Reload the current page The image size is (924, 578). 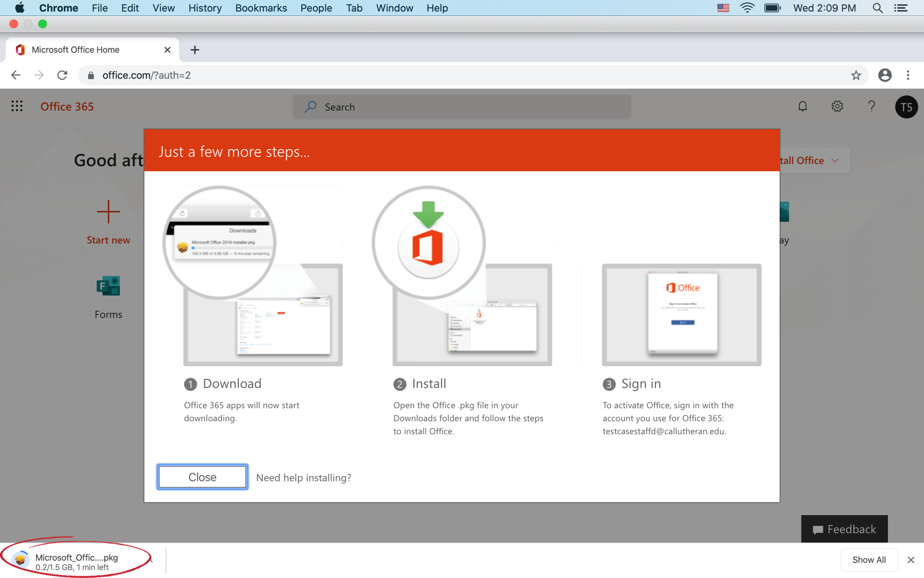[x=62, y=75]
